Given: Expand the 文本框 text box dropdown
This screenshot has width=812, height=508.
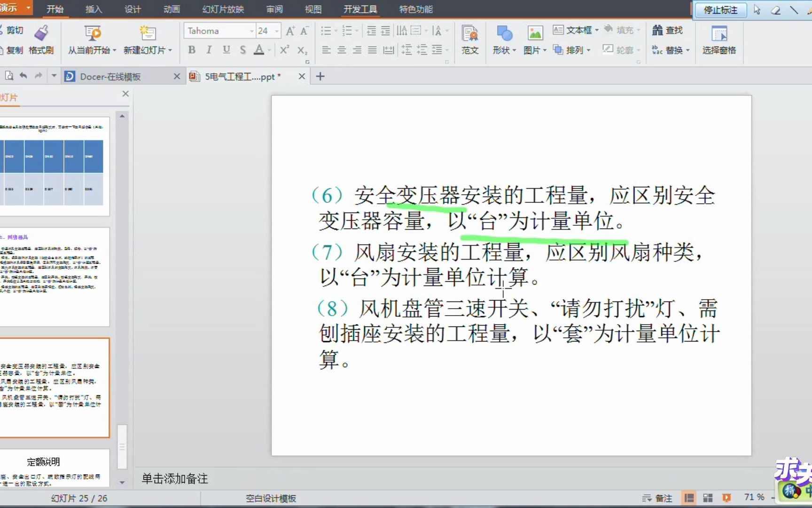Looking at the screenshot, I should [x=597, y=30].
